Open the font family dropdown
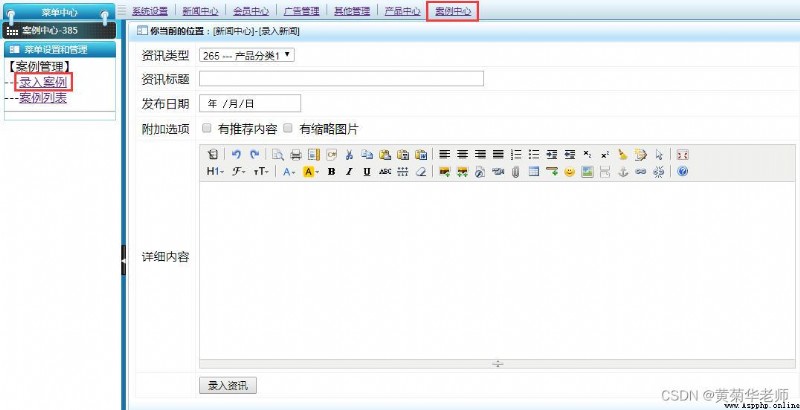The width and height of the screenshot is (800, 410). (x=239, y=172)
